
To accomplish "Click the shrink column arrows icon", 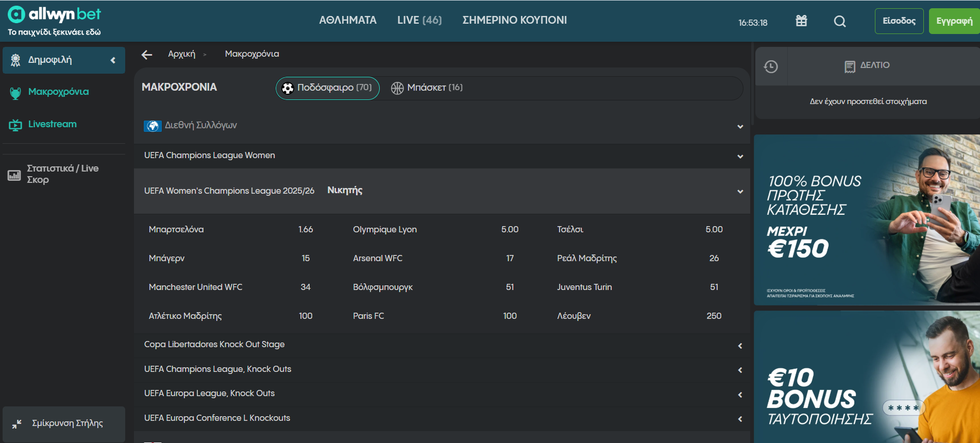I will (17, 423).
